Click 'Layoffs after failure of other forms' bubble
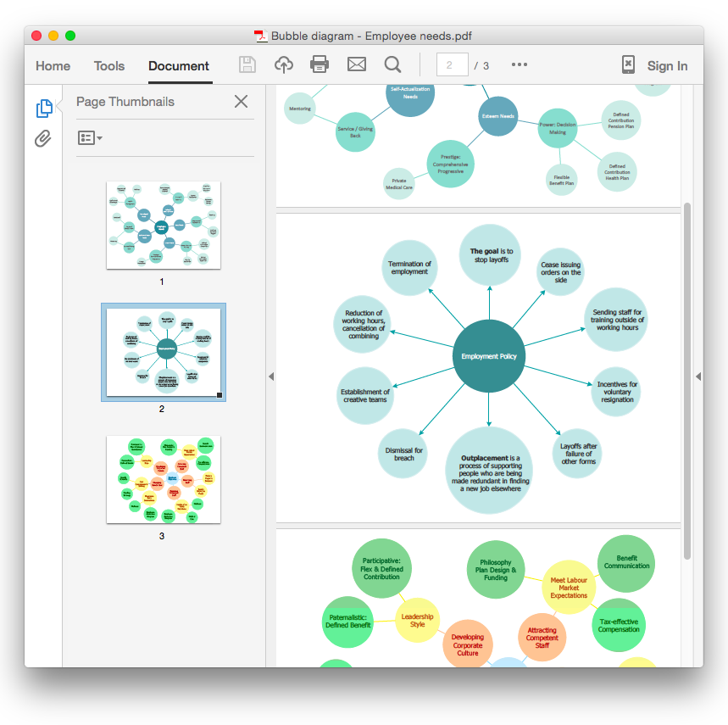The height and width of the screenshot is (725, 728). click(578, 454)
